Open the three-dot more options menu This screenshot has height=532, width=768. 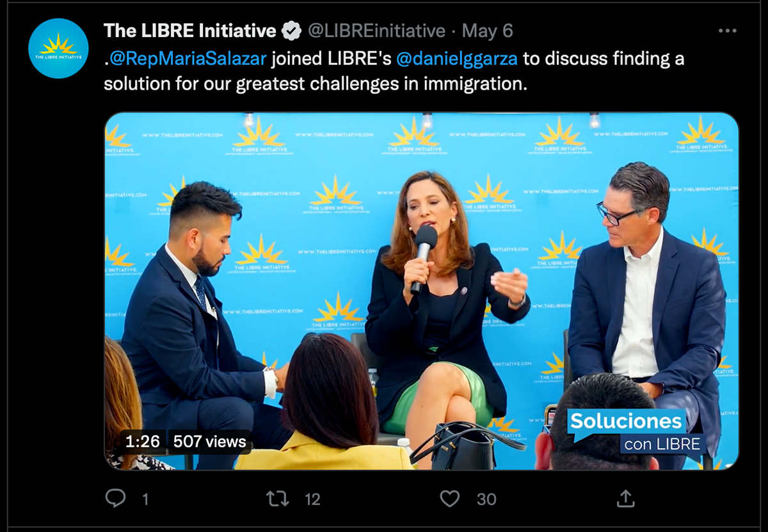(x=727, y=31)
